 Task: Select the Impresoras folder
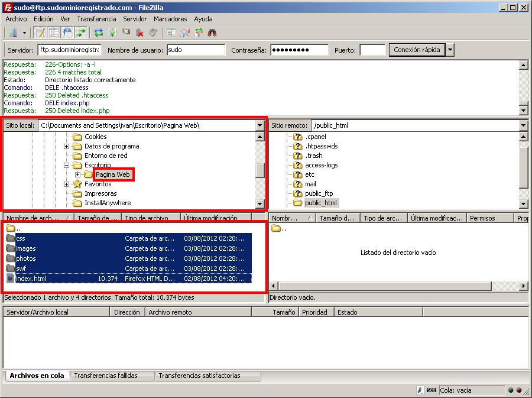click(x=100, y=194)
